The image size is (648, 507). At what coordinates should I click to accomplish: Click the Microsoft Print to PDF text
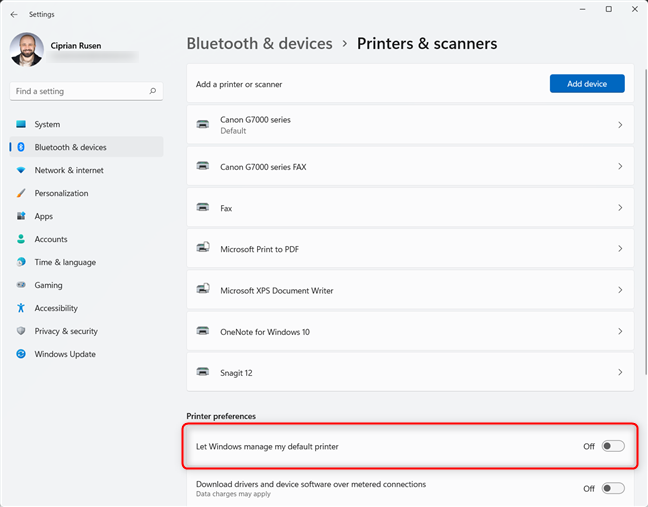(260, 249)
